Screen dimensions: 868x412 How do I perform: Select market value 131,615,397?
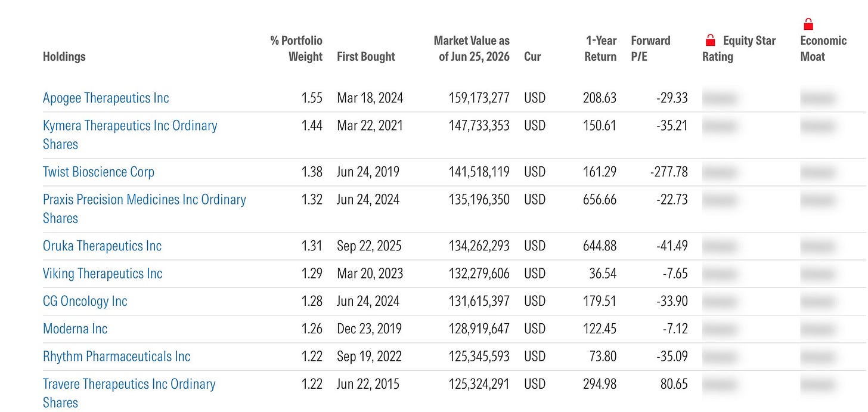pos(479,301)
